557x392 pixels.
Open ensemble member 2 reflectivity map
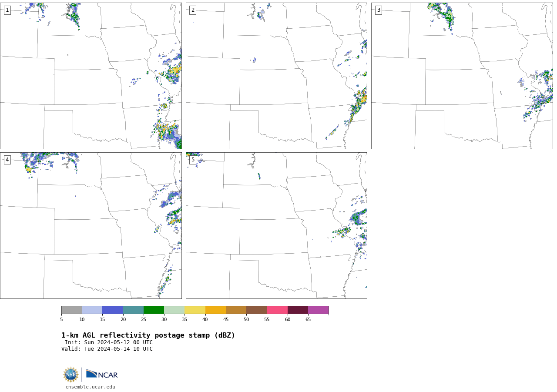pyautogui.click(x=276, y=76)
